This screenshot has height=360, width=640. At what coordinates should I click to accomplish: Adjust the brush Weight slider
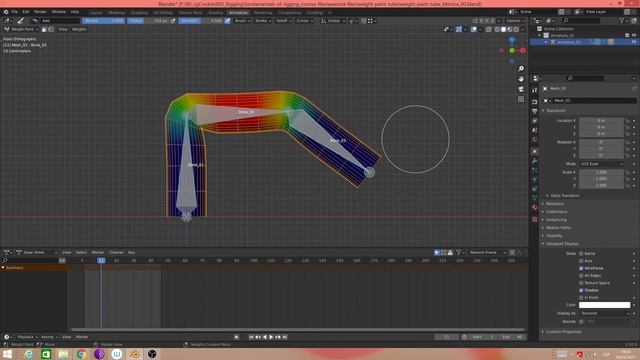point(103,20)
